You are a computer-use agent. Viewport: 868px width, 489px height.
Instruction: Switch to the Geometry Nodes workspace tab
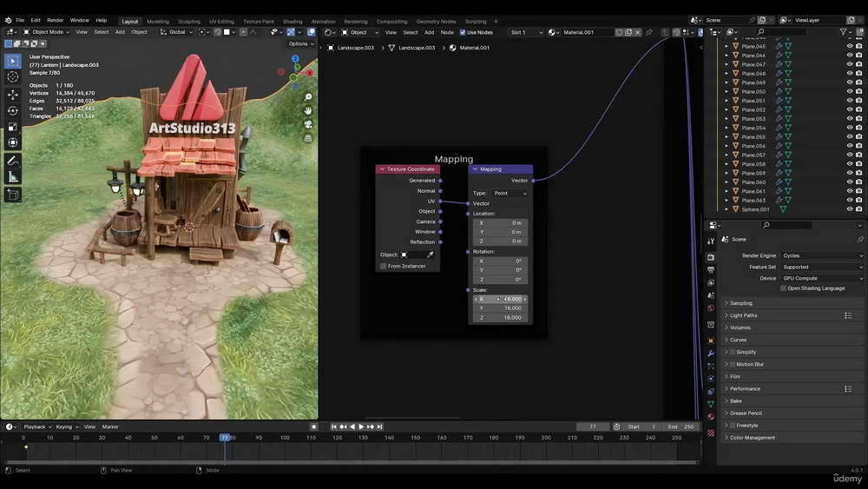coord(437,22)
